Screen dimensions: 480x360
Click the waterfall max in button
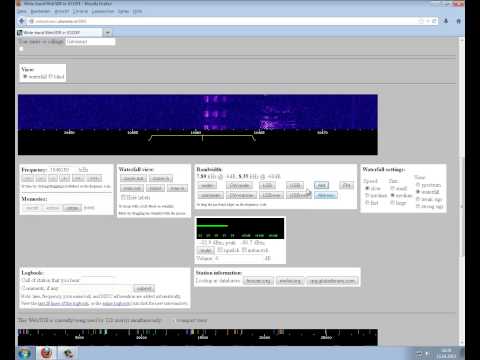coord(177,188)
